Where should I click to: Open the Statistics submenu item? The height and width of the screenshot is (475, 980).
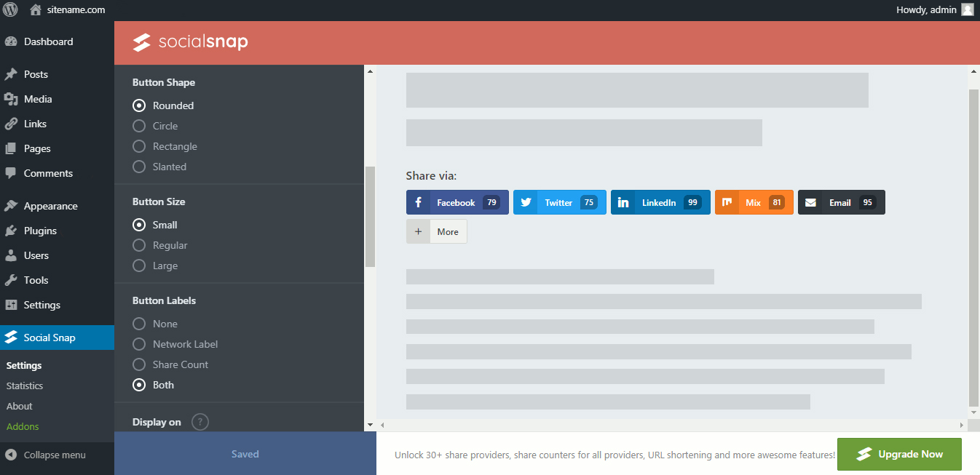(x=25, y=386)
